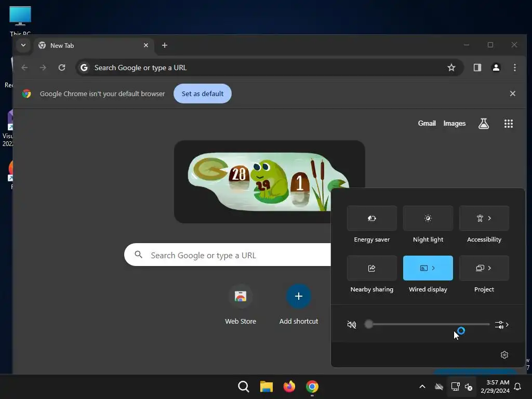Viewport: 532px width, 399px height.
Task: Open sound output selector
Action: coord(501,325)
